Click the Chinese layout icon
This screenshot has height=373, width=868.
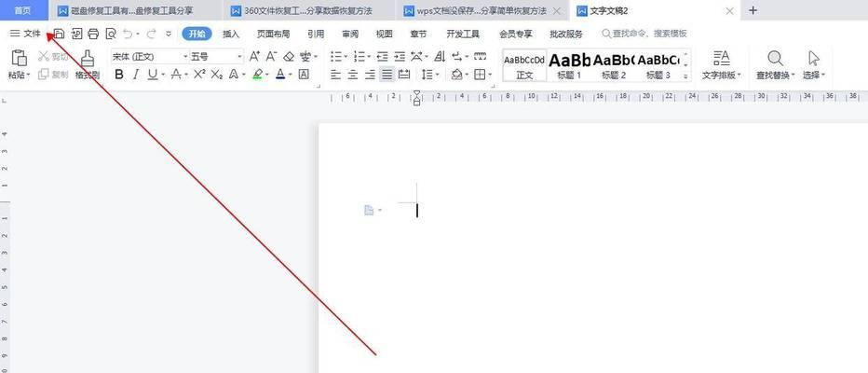coord(417,56)
